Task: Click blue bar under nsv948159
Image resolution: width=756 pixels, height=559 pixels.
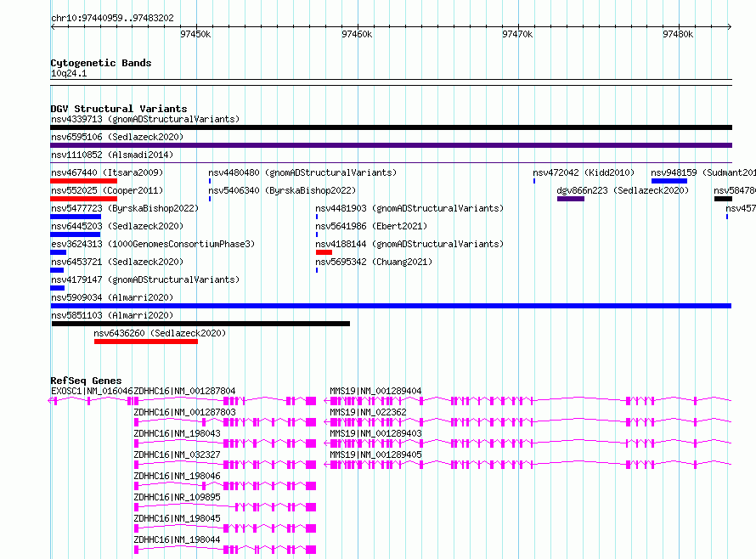Action: (669, 181)
